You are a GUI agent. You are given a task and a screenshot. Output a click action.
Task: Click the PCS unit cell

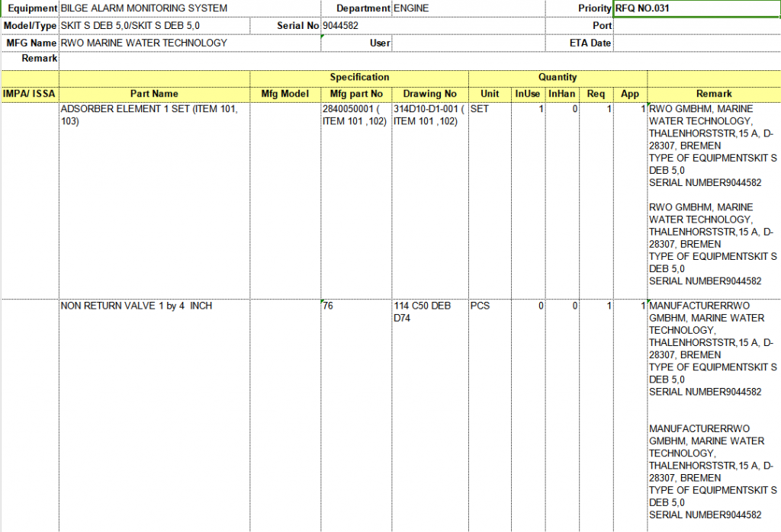click(490, 306)
